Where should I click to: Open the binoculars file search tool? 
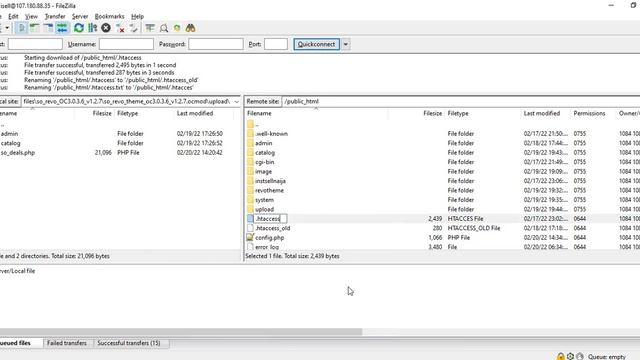click(190, 28)
